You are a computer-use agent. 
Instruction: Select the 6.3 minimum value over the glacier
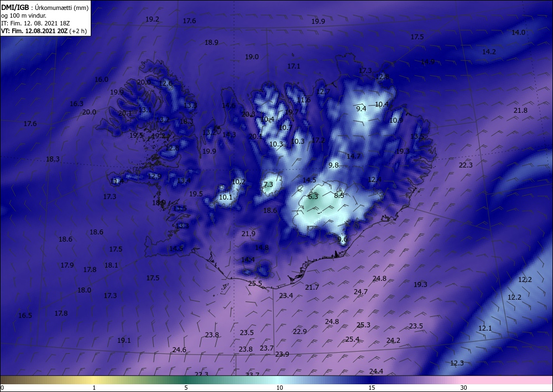(313, 196)
